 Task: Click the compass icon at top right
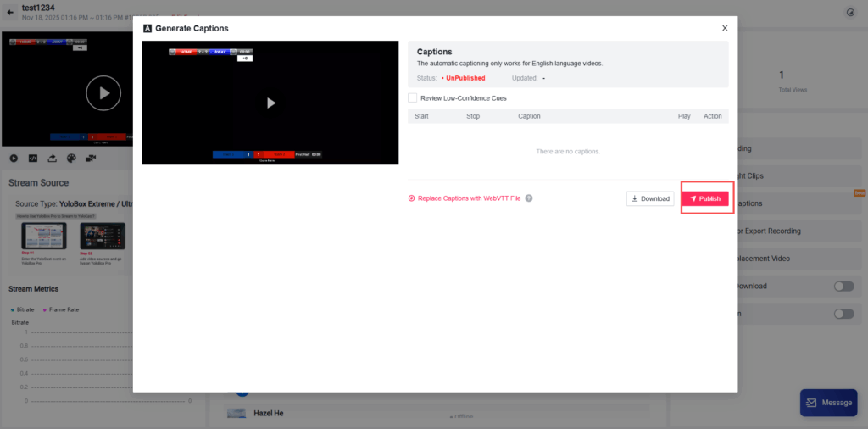pos(850,13)
